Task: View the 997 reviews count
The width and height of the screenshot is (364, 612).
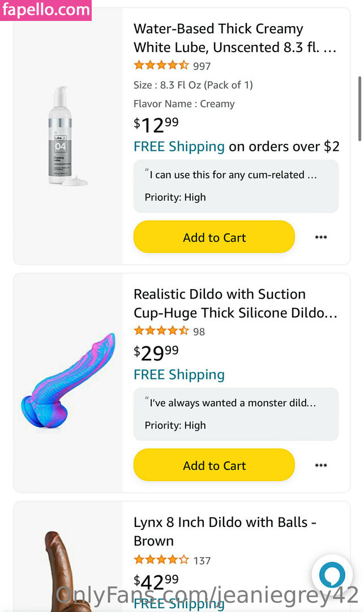Action: [x=202, y=66]
